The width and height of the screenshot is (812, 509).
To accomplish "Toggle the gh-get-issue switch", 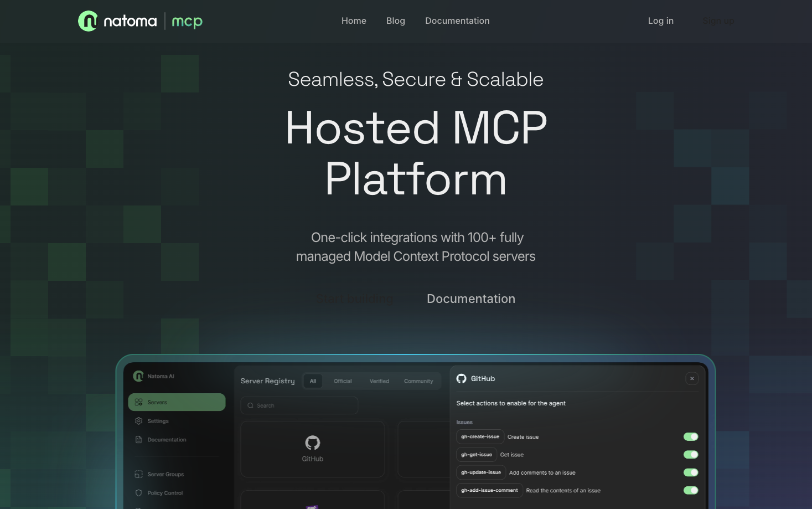I will tap(691, 455).
